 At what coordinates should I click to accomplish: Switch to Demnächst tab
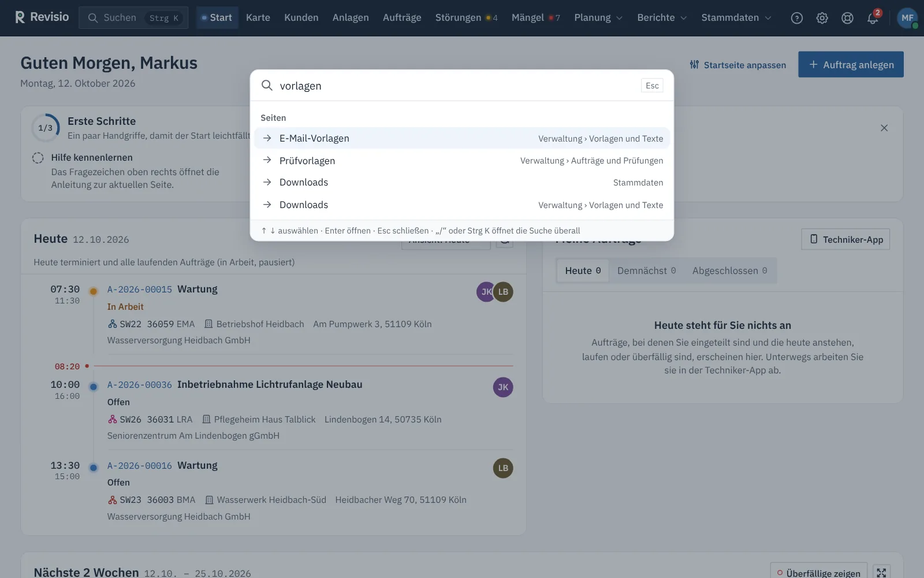pos(646,271)
